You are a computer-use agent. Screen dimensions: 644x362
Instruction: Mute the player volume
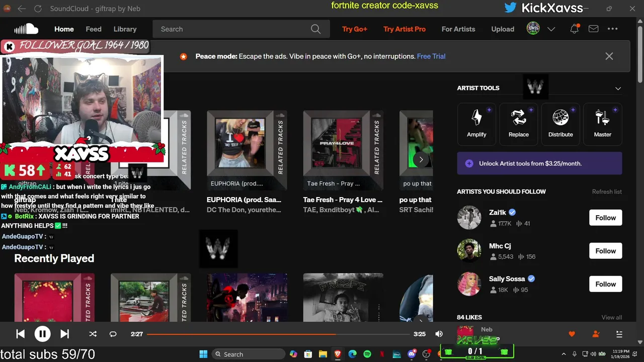(x=439, y=334)
